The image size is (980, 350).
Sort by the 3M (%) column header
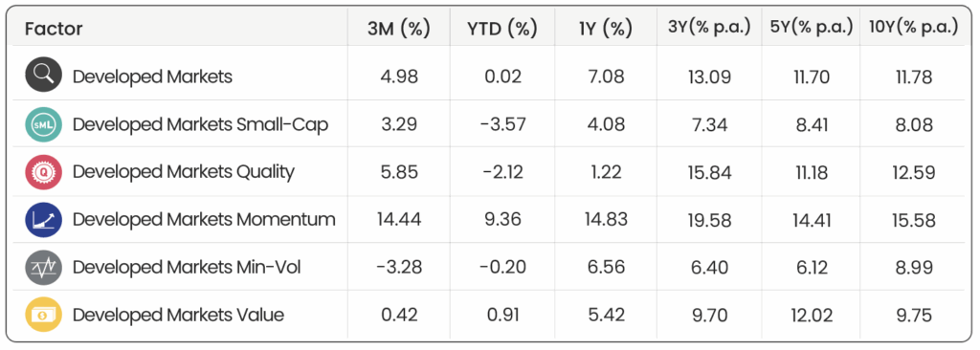(x=399, y=29)
